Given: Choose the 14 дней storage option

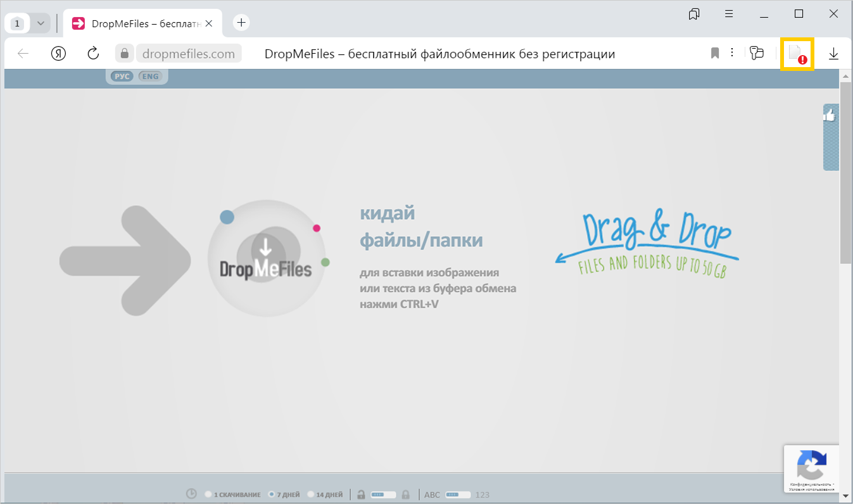Looking at the screenshot, I should 311,495.
